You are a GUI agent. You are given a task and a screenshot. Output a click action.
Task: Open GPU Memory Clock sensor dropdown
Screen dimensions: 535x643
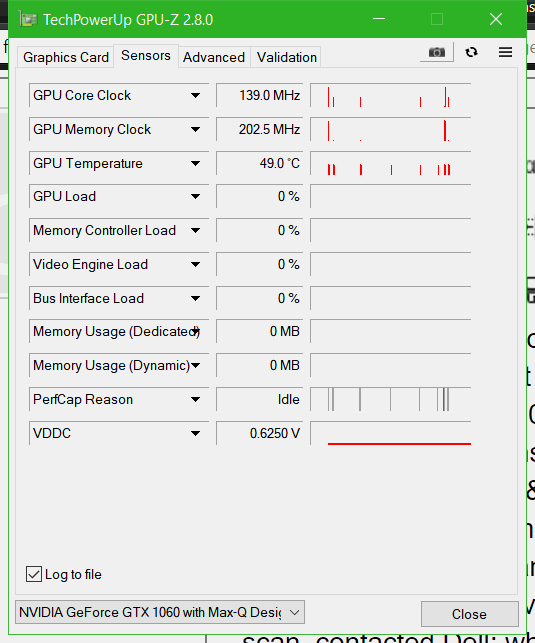(x=196, y=130)
